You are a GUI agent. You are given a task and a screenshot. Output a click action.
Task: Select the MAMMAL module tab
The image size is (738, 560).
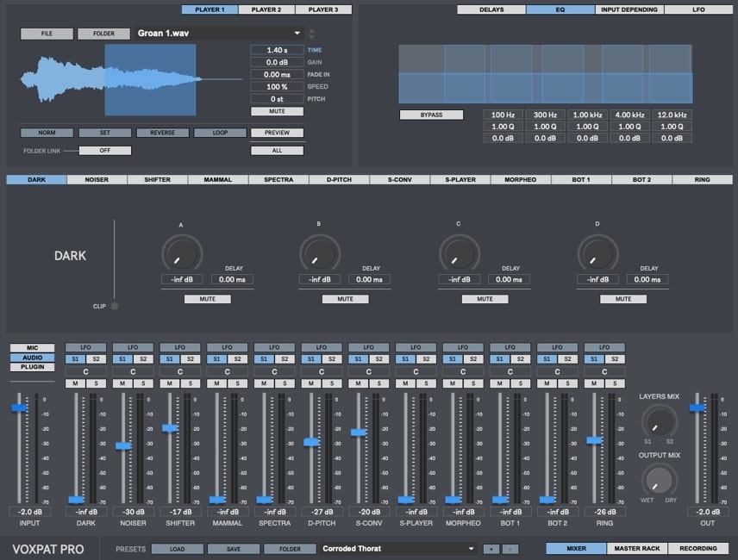point(218,179)
